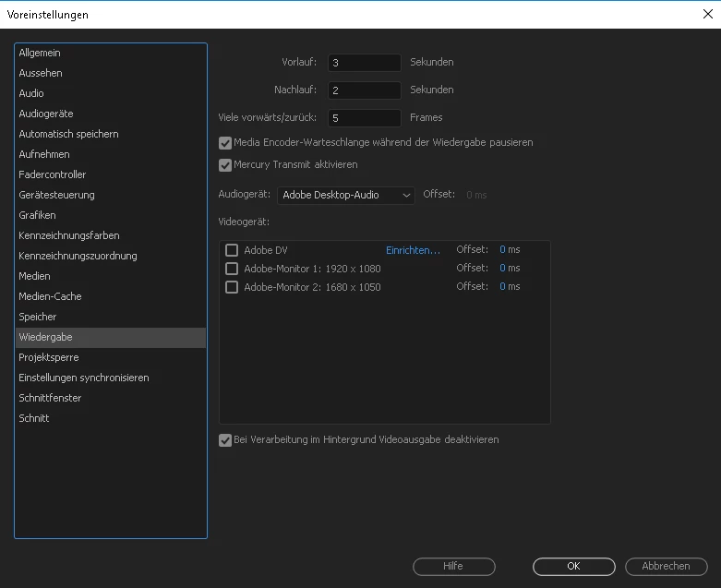Click the Adobe DV offset value
Screen dimensions: 721x588
click(502, 249)
